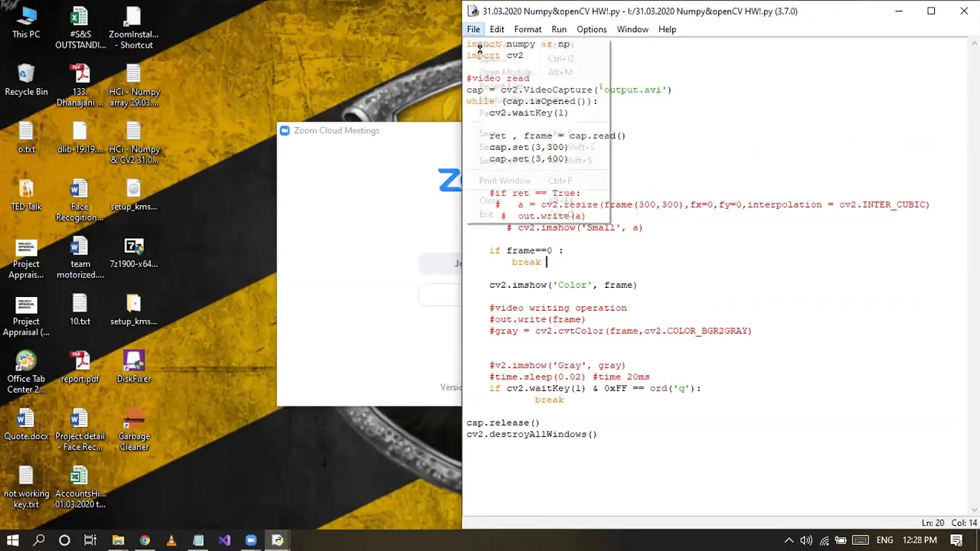Open the This PC desktop icon

[26, 23]
